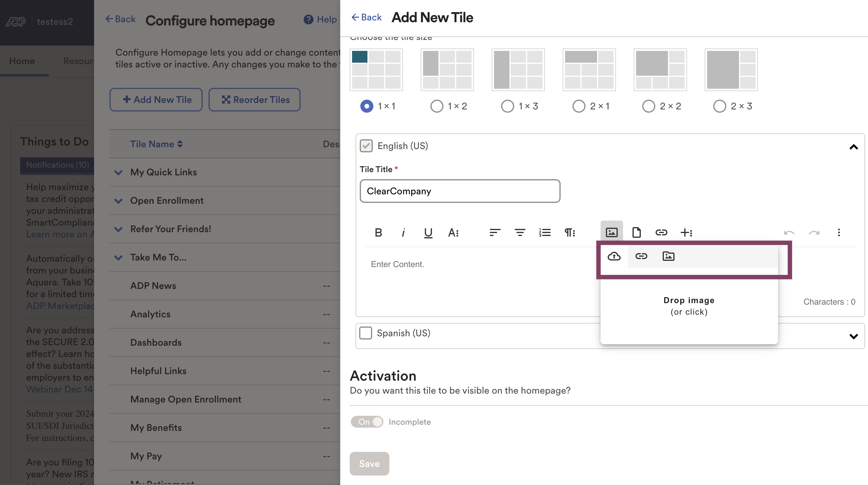Viewport: 868px width, 485px height.
Task: Open the Home tab
Action: click(x=22, y=61)
